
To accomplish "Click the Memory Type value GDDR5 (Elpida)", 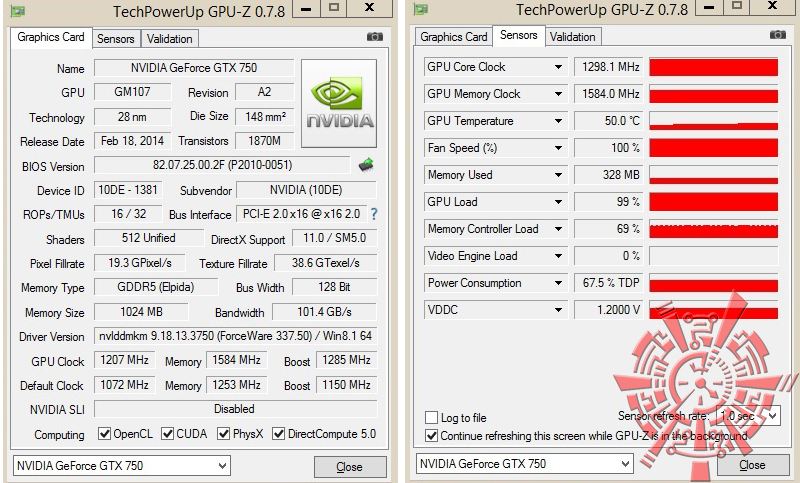I will tap(156, 287).
